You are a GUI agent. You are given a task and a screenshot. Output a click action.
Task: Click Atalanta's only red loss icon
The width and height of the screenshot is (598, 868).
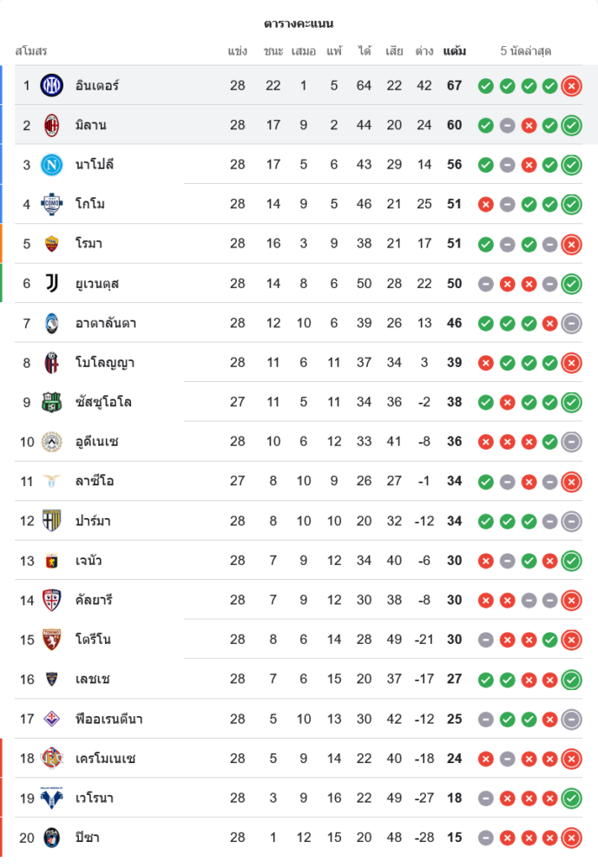[549, 323]
